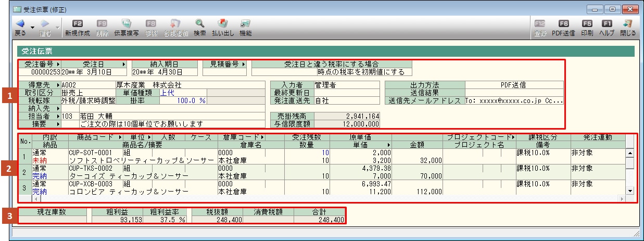Click the 払い出し toolbar icon
This screenshot has width=644, height=241.
pos(222,24)
